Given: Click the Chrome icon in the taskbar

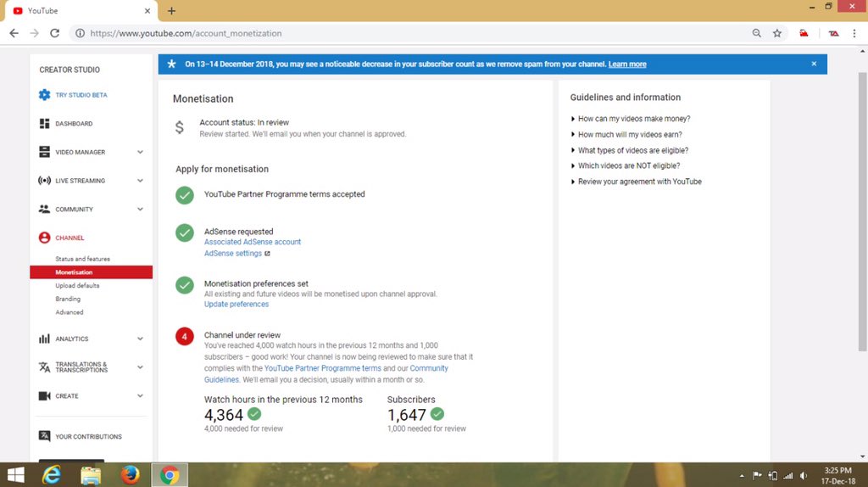Looking at the screenshot, I should click(x=170, y=475).
